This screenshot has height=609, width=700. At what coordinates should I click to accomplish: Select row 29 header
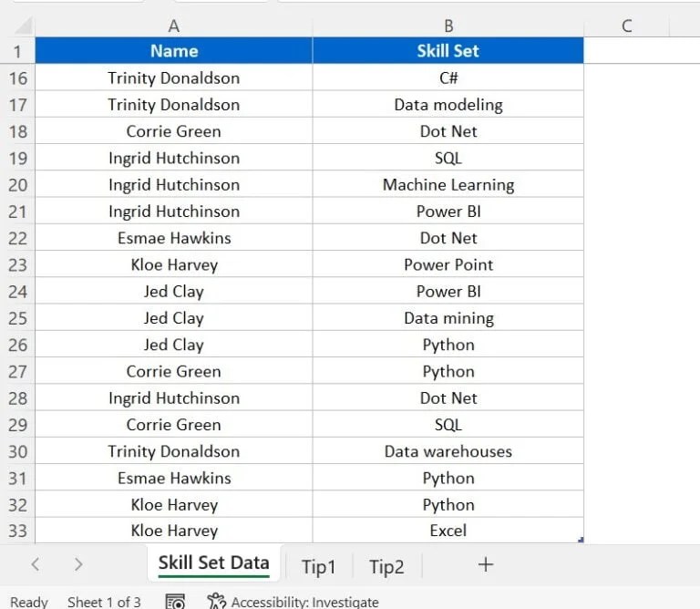pos(17,424)
